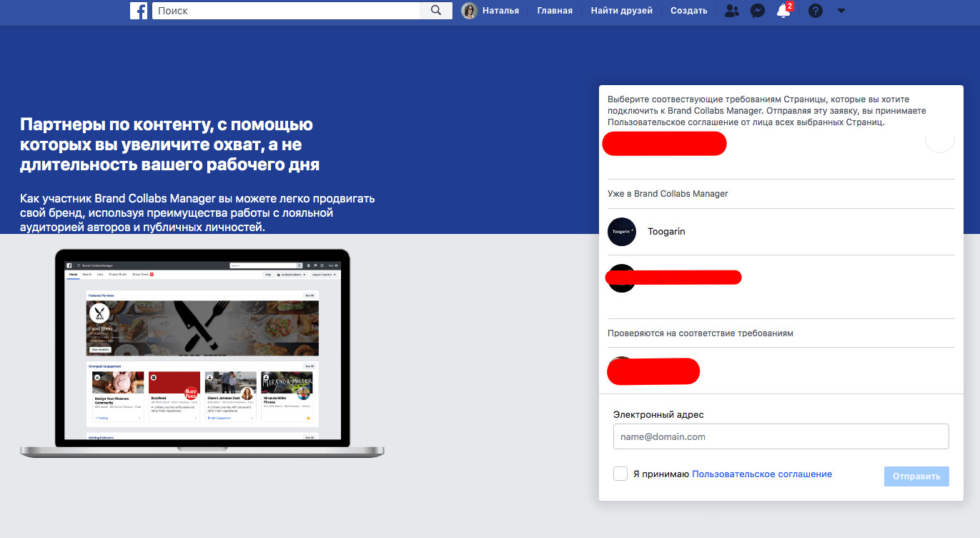Image resolution: width=980 pixels, height=538 pixels.
Task: Open the Главная page
Action: coord(555,11)
